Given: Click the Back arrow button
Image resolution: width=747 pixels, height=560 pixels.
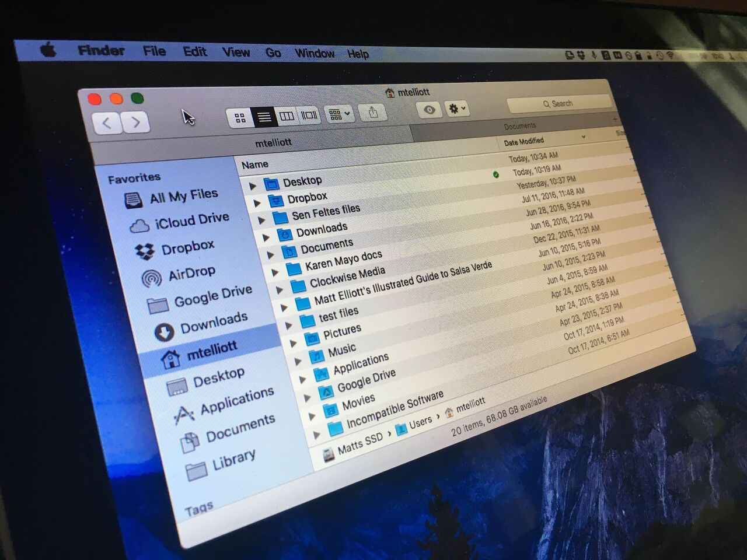Looking at the screenshot, I should pos(107,123).
